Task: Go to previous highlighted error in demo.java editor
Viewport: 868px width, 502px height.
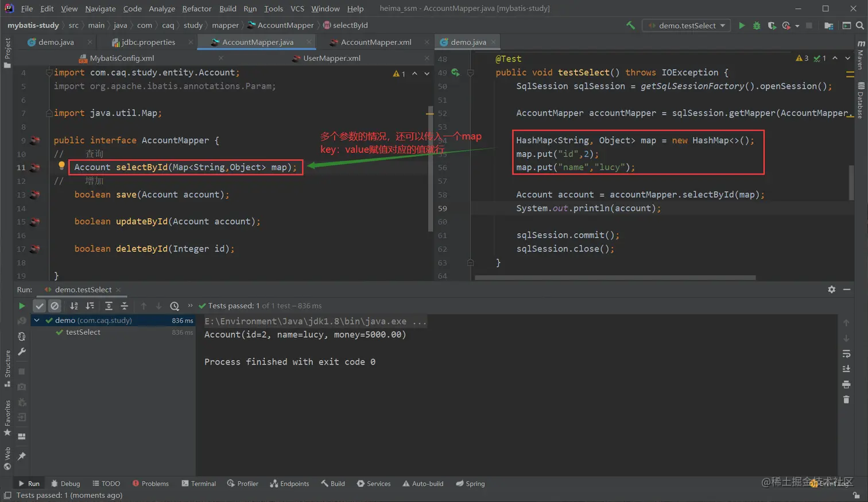Action: (835, 58)
